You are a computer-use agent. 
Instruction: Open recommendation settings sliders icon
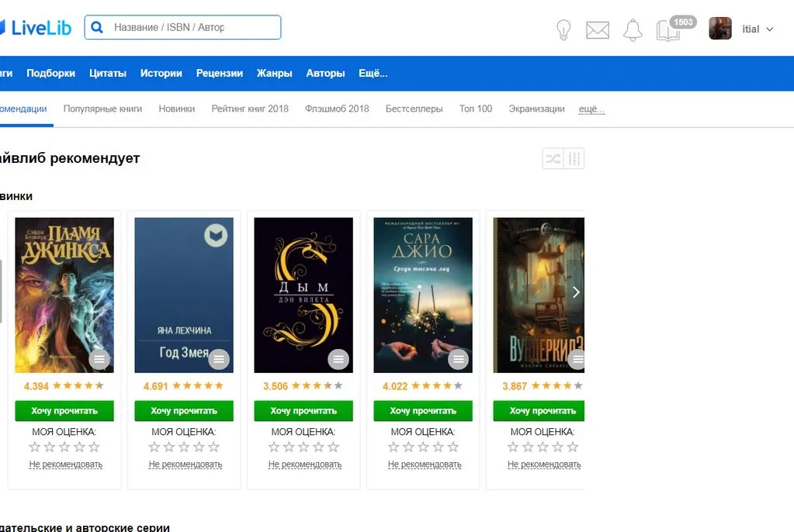coord(574,158)
